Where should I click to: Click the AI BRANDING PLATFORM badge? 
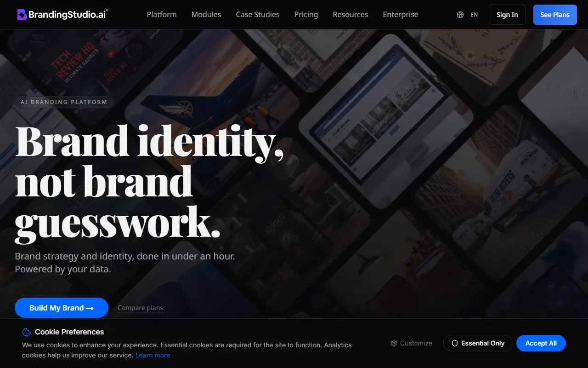64,102
